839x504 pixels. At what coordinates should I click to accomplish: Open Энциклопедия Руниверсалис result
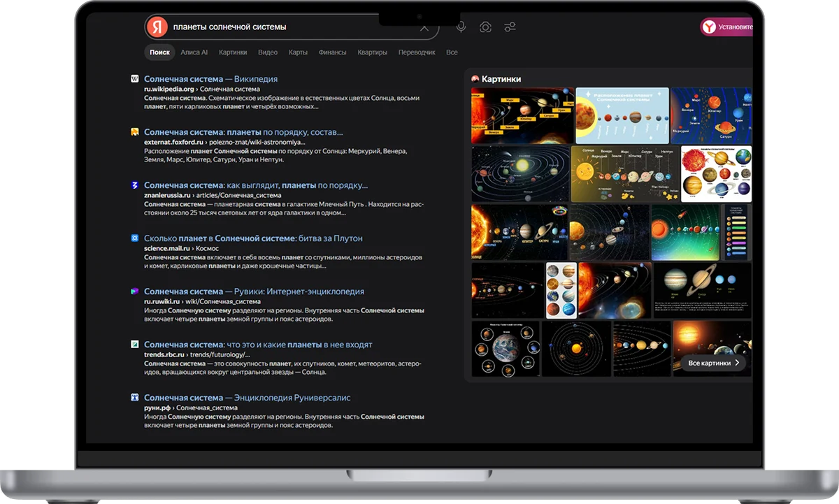pos(248,398)
